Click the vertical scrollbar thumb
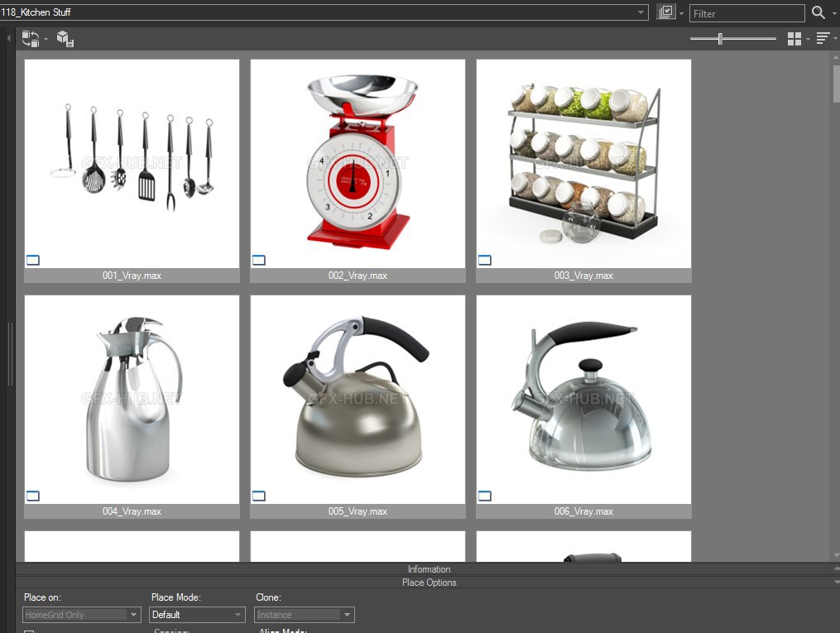 point(836,83)
